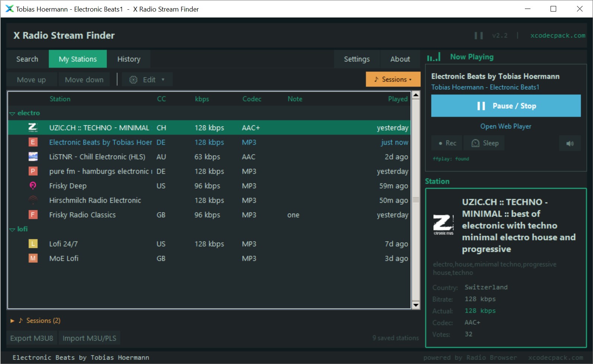Select the Frisky Deep station
The image size is (593, 364).
(209, 186)
